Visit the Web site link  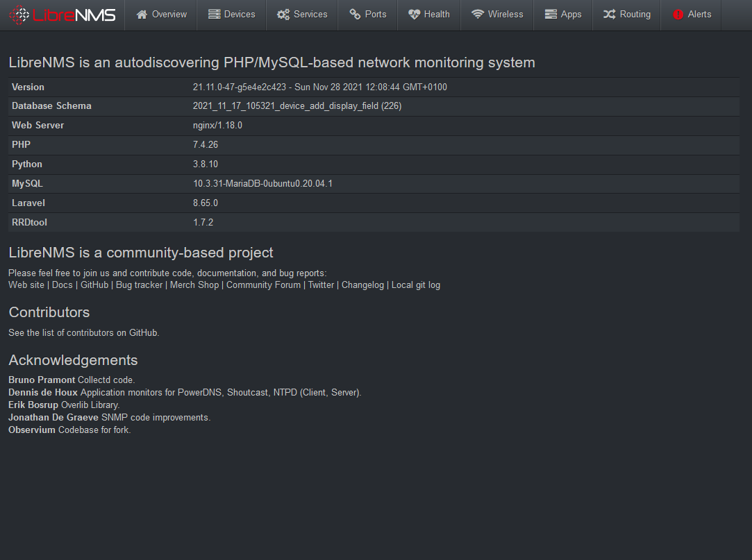(26, 285)
